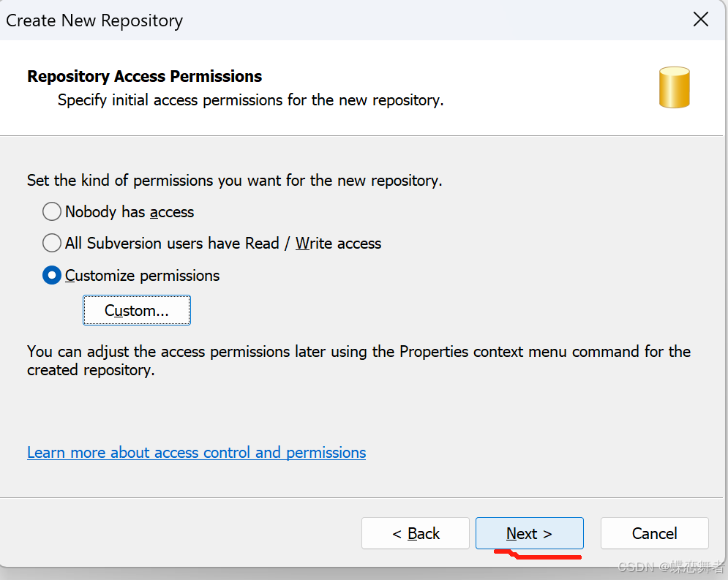Proceed with the Next > button

click(x=529, y=533)
